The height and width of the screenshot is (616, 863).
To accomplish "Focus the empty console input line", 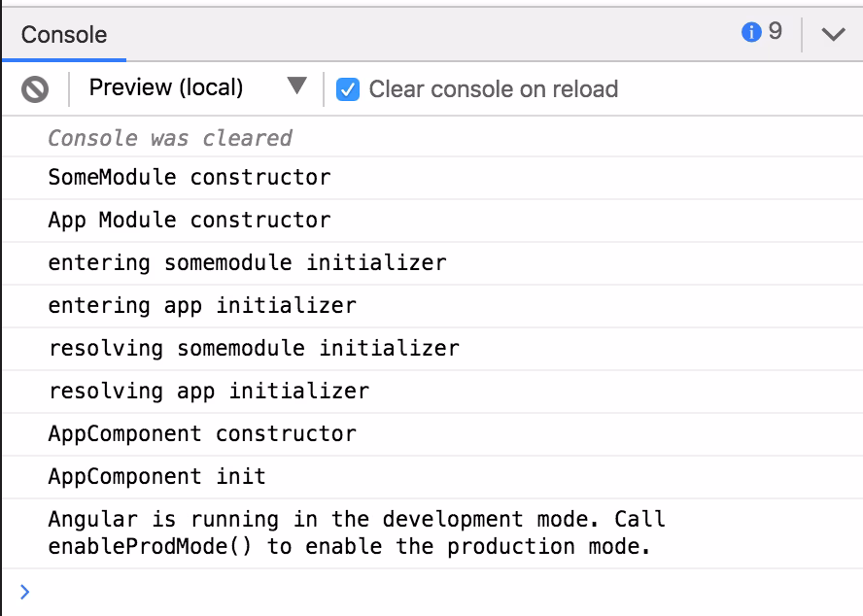I will point(437,592).
